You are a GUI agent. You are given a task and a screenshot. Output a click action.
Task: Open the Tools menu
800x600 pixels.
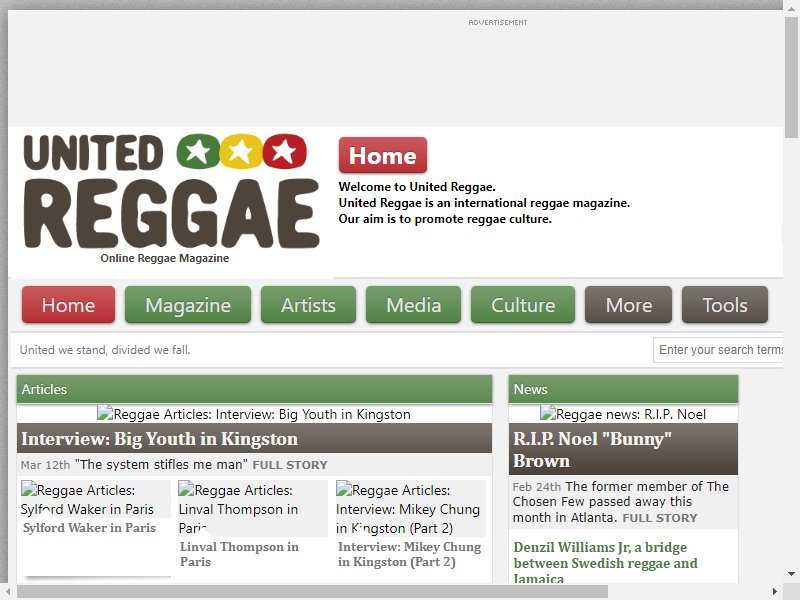725,305
